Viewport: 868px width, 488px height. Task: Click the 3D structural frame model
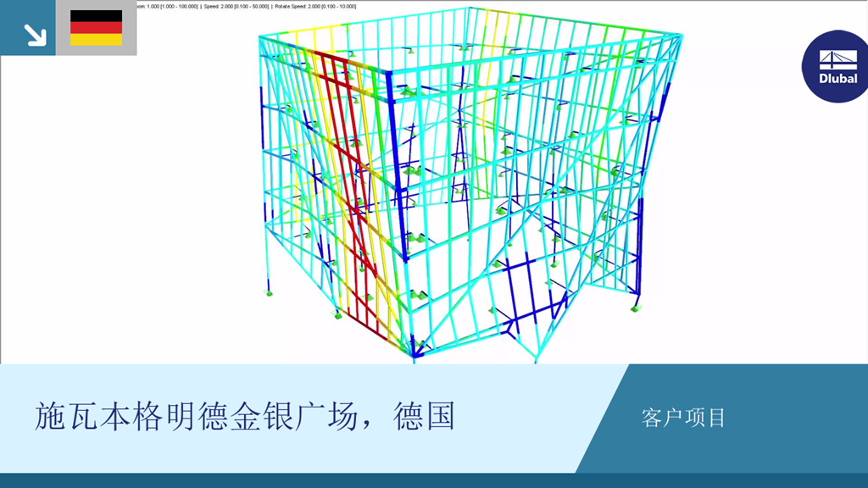[x=470, y=186]
